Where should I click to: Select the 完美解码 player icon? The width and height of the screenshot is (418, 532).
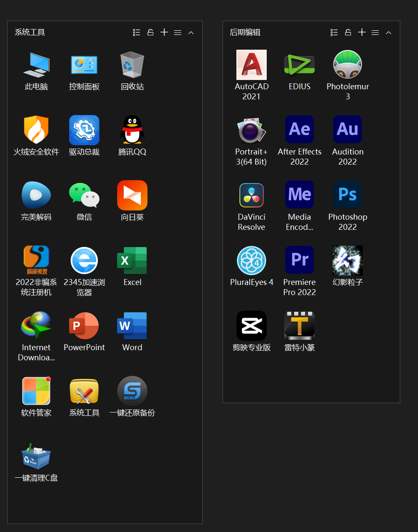pyautogui.click(x=36, y=195)
